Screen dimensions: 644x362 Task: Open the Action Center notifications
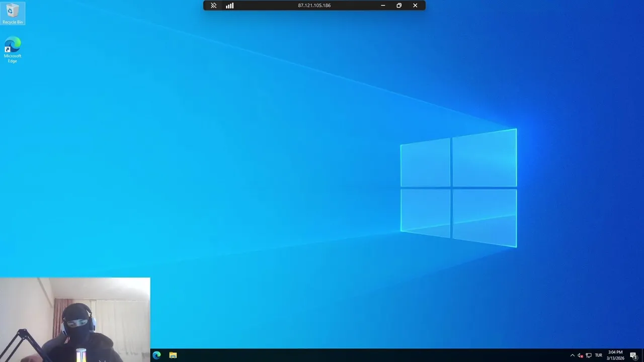tap(633, 355)
